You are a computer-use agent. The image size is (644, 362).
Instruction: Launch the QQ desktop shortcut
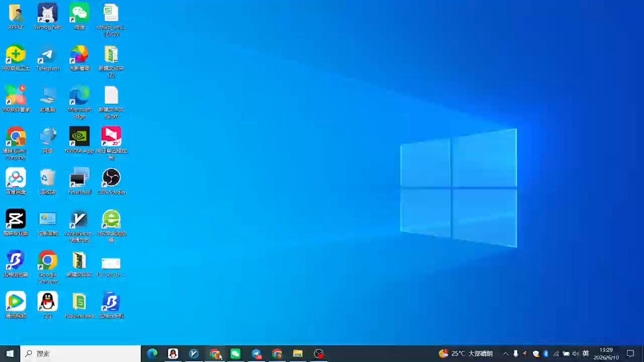pos(47,305)
